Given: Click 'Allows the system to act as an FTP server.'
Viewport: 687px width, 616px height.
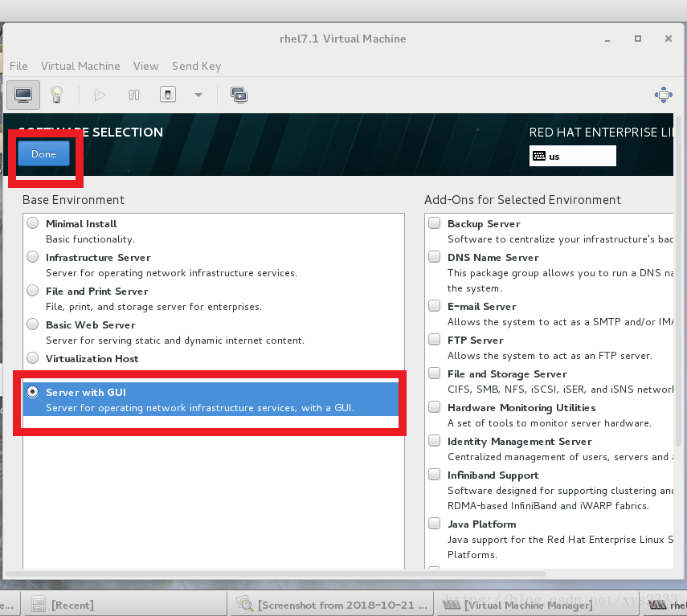Looking at the screenshot, I should click(550, 356).
